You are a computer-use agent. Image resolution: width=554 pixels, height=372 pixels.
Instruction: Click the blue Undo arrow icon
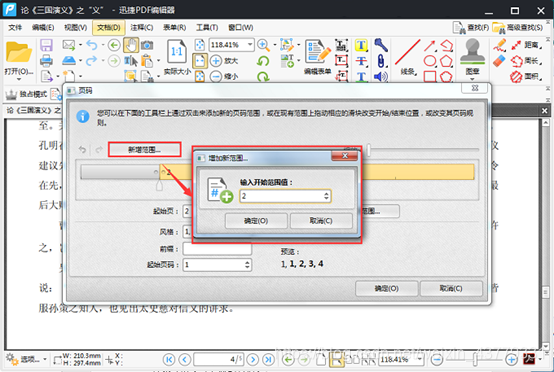[92, 45]
